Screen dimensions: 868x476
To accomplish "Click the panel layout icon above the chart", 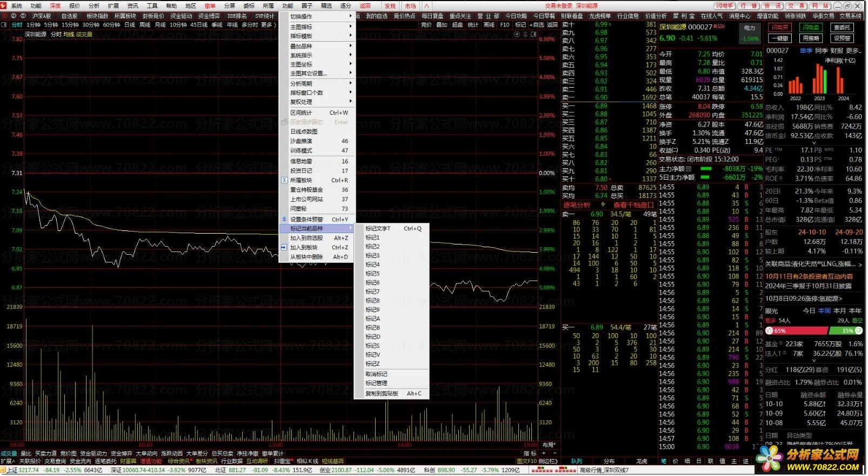I will 534,34.
